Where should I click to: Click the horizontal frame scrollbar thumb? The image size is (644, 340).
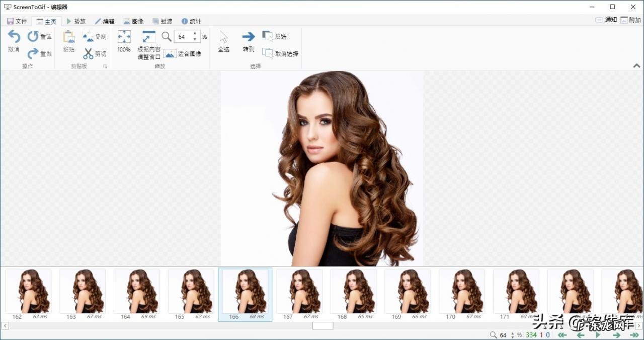[323, 326]
